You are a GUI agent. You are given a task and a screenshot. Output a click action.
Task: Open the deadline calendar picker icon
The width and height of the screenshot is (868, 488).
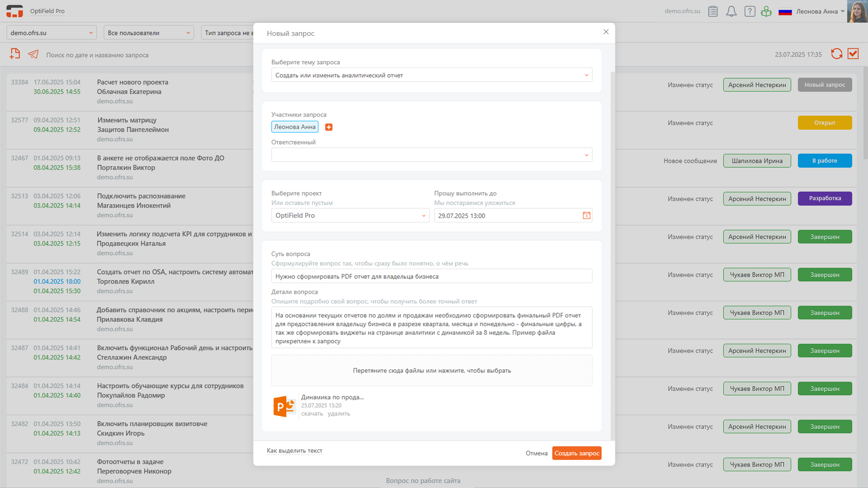click(x=586, y=216)
